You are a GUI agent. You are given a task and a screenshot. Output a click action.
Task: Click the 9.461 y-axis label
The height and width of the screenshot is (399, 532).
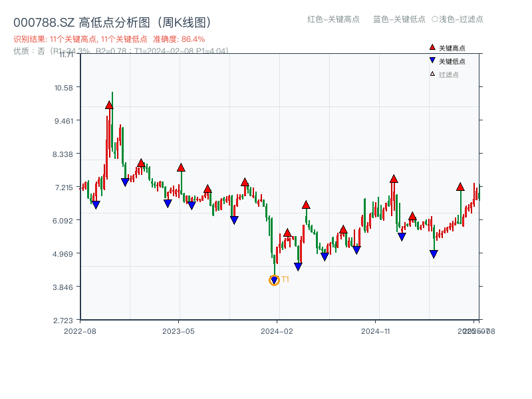[x=64, y=121]
